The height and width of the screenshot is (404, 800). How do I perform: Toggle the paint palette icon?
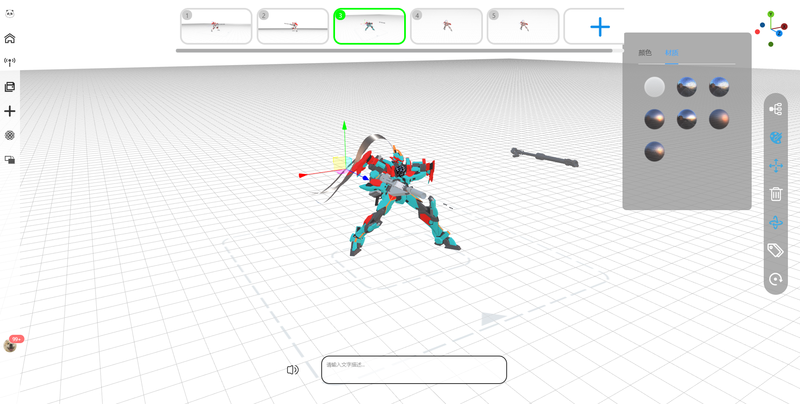pyautogui.click(x=776, y=137)
